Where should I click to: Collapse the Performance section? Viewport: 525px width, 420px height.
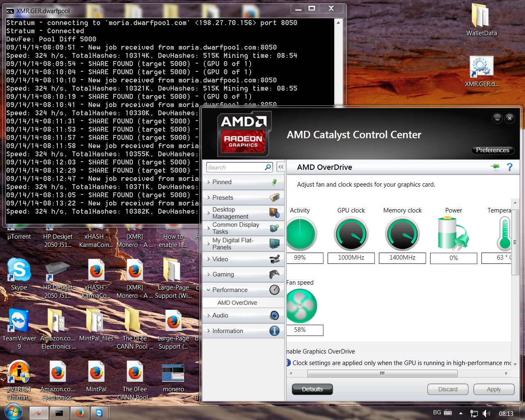pos(243,290)
